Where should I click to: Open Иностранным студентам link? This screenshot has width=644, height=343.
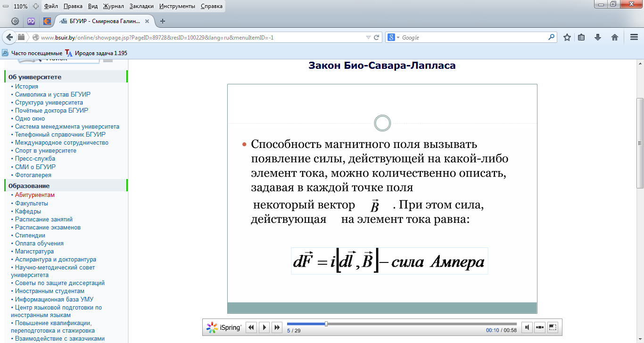[50, 291]
